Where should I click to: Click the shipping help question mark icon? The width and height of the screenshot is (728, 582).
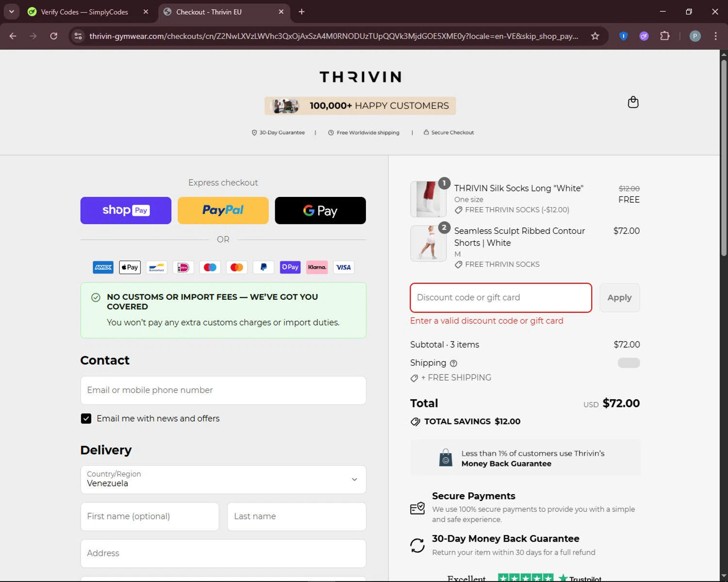tap(453, 363)
